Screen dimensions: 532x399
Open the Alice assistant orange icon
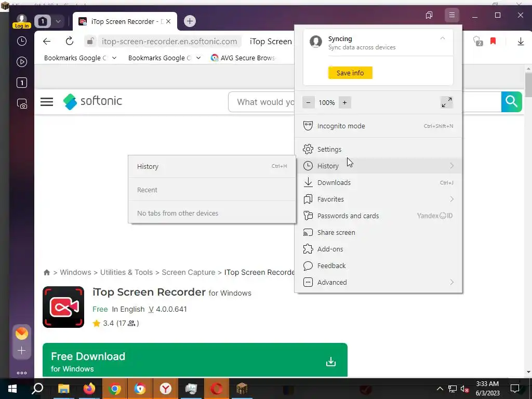22,334
